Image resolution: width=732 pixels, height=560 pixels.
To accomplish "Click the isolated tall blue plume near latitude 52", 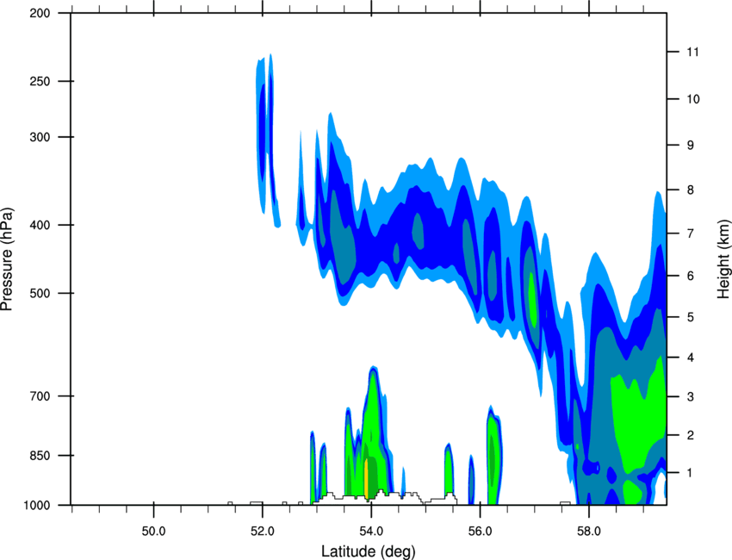I will [x=267, y=140].
